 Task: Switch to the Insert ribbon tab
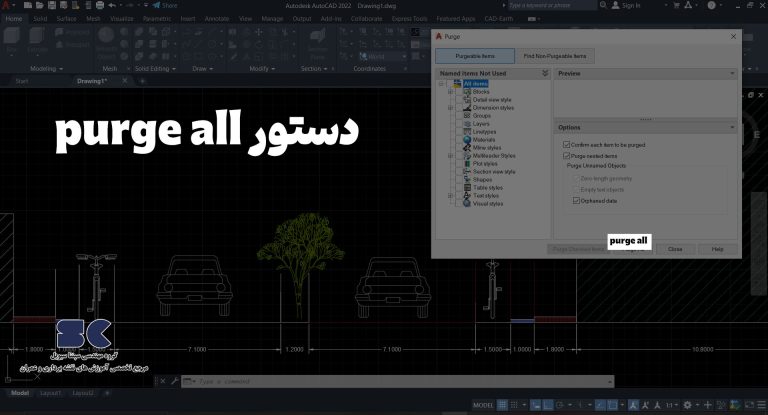point(188,19)
